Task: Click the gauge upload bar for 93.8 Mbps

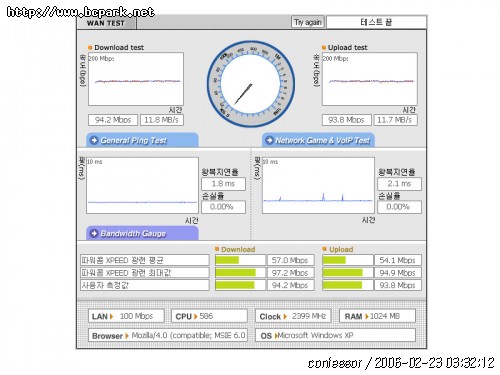Action: [342, 285]
